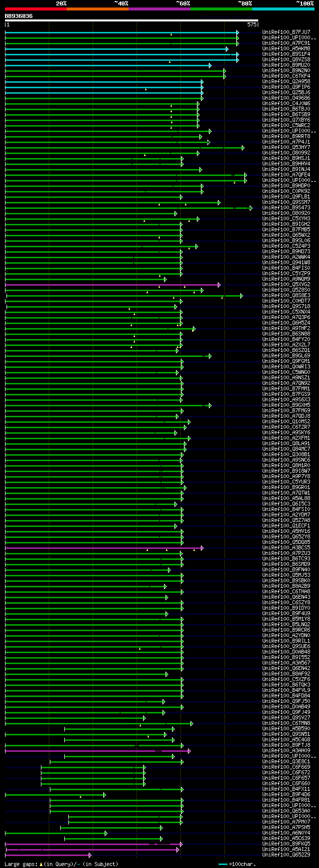Choose the purple-bar hit UniRef100_A3BCS5
Image resolution: width=319 pixels, height=868 pixels.
[286, 548]
